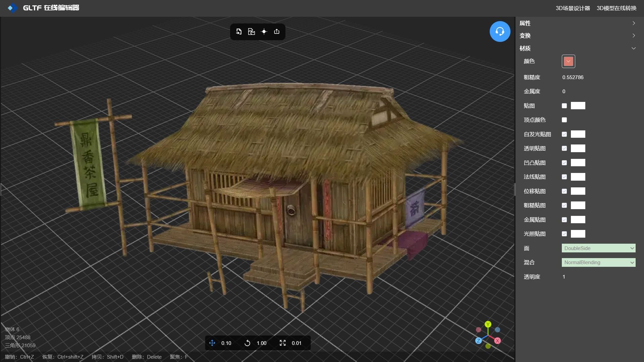Toggle the 自发光贴图 checkbox
Screen dimensions: 644x362
pos(564,134)
